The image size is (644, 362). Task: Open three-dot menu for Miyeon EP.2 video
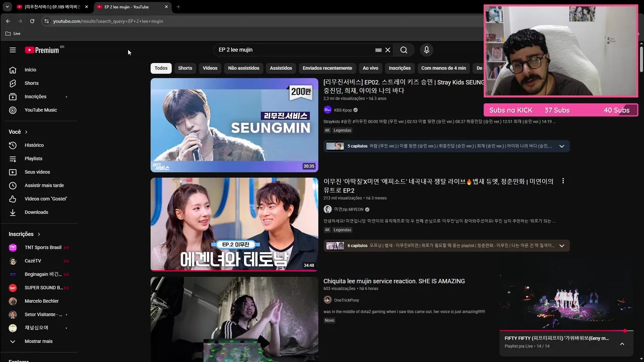point(563,181)
